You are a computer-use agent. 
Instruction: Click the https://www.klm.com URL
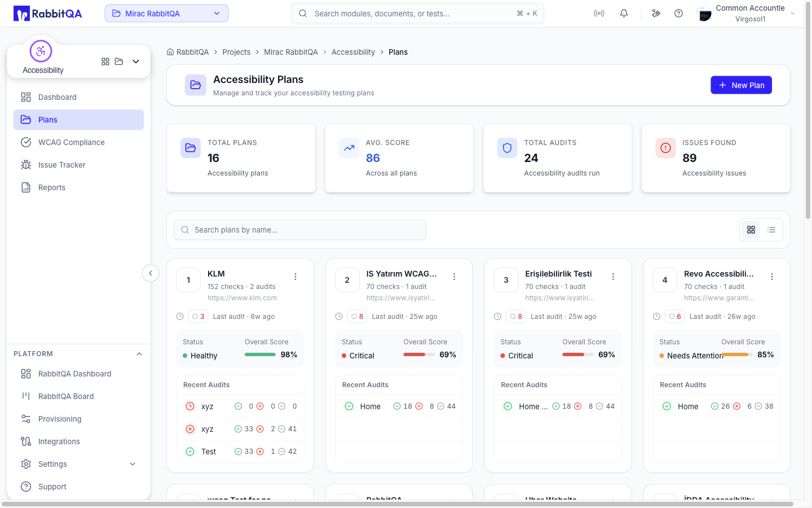[x=242, y=298]
